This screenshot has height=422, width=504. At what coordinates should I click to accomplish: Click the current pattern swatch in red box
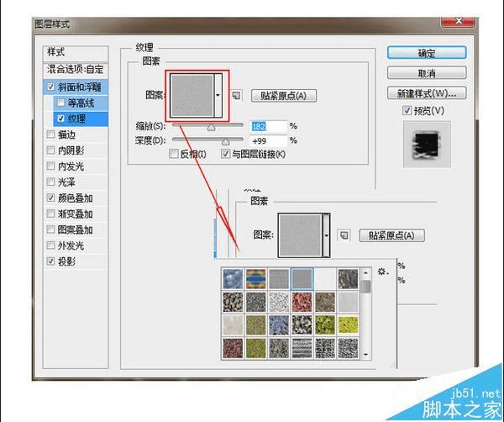pyautogui.click(x=192, y=95)
